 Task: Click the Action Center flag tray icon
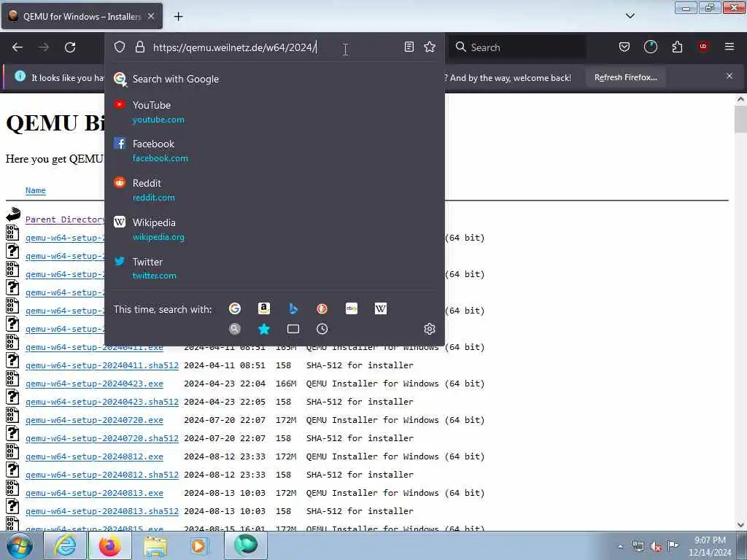[673, 546]
